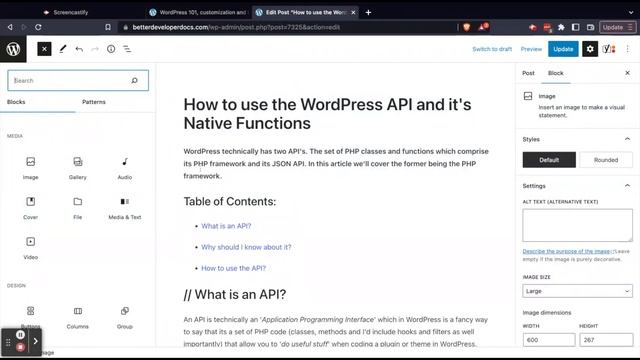
Task: Toggle the settings gear sidebar
Action: (590, 49)
